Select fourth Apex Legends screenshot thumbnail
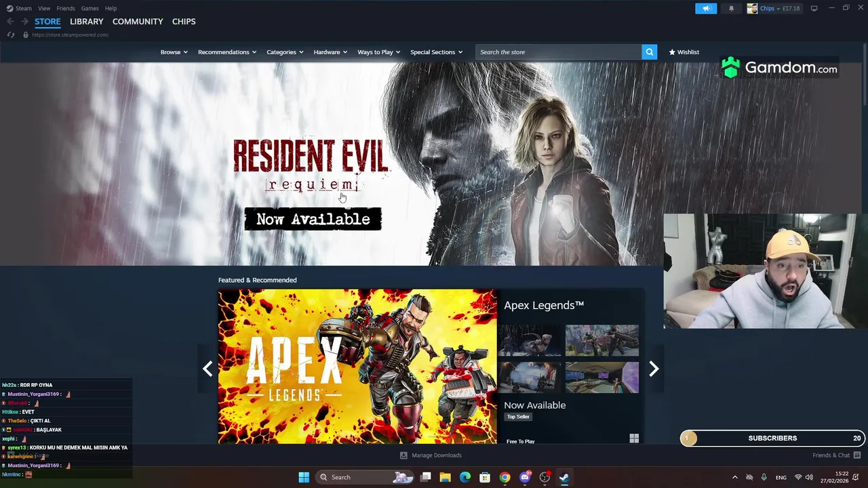868x488 pixels. tap(602, 378)
